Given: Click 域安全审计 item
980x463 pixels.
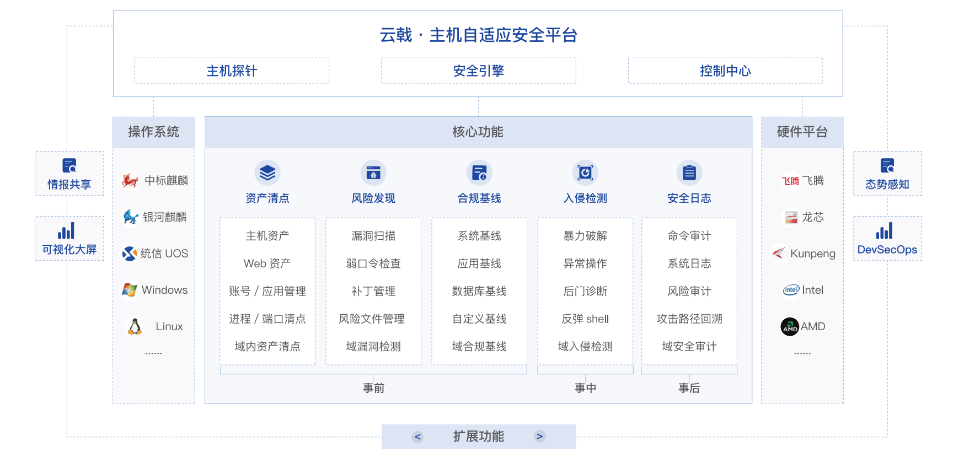Looking at the screenshot, I should [689, 346].
